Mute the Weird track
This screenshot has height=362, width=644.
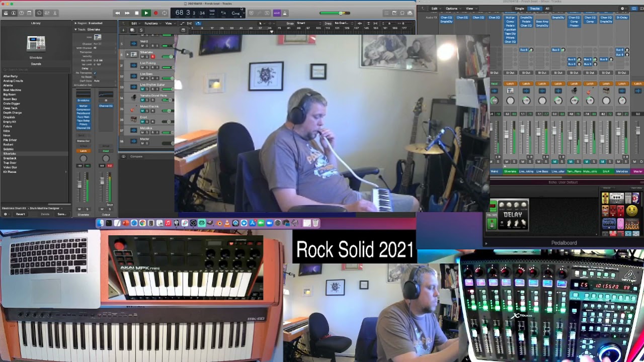coord(142,46)
